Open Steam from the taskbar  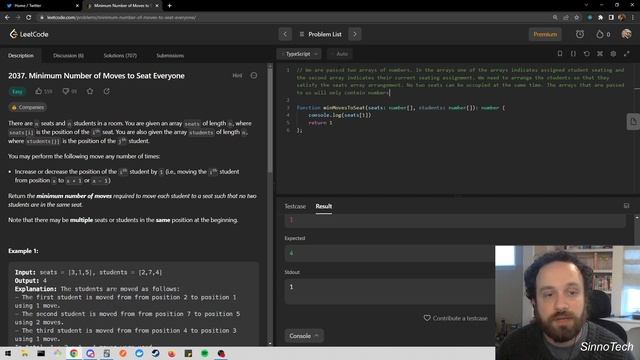coord(156,353)
